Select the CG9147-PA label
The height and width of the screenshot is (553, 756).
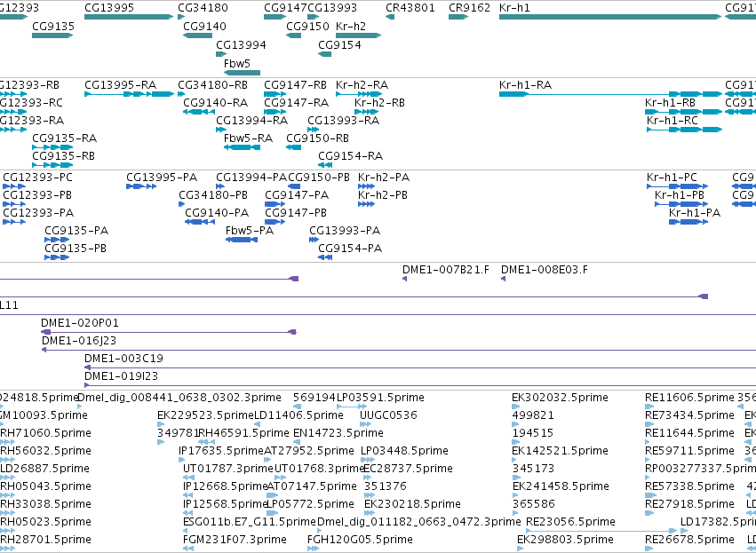pyautogui.click(x=297, y=195)
